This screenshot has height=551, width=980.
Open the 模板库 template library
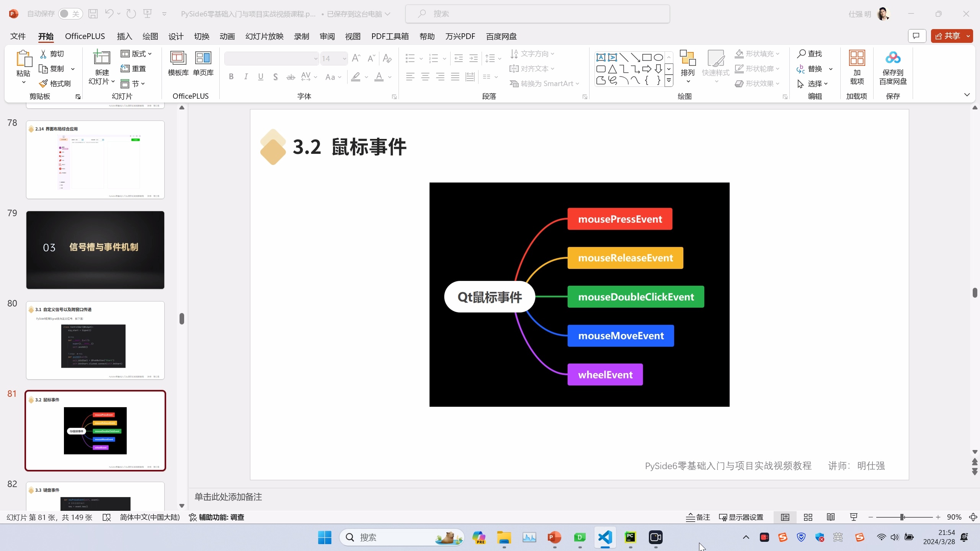178,63
